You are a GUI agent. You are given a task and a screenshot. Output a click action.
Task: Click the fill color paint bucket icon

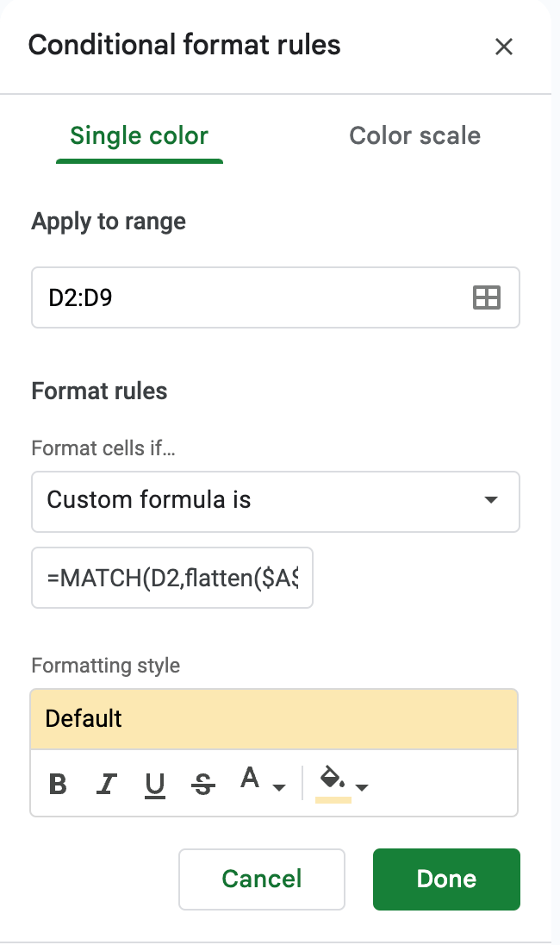coord(333,780)
